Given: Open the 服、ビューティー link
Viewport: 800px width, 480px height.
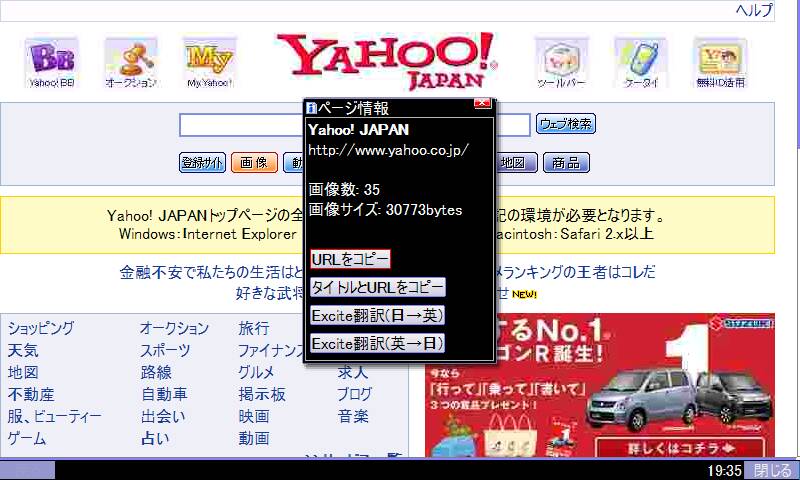Looking at the screenshot, I should 54,416.
